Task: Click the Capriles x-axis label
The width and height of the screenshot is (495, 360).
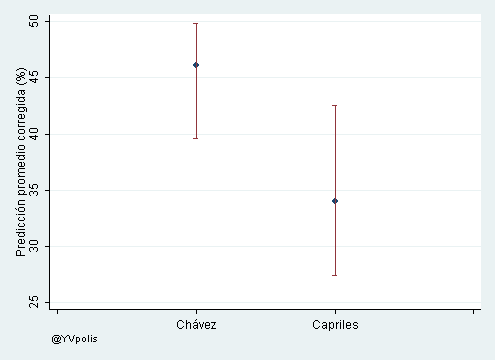Action: tap(335, 325)
